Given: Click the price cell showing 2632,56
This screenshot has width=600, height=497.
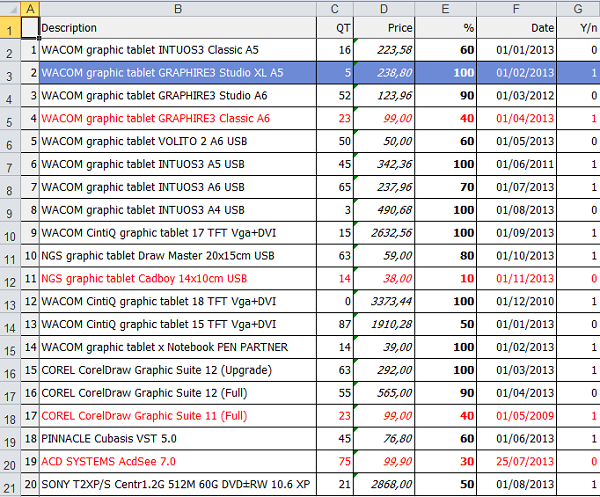Looking at the screenshot, I should [384, 233].
